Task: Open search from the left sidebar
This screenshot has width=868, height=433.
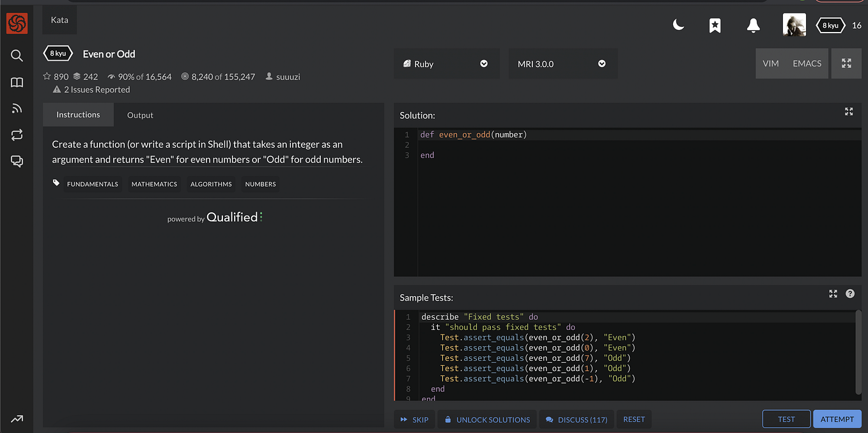Action: click(x=17, y=56)
